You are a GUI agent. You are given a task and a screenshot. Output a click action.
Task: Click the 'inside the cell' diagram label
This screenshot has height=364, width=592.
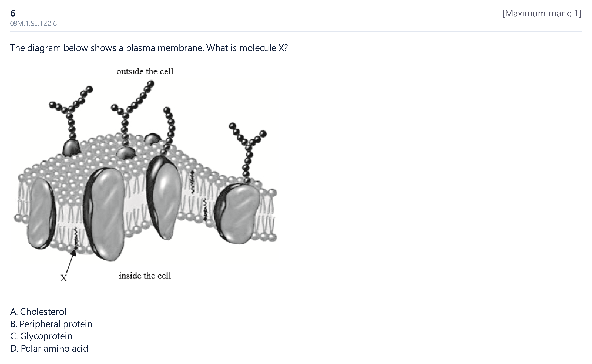point(145,275)
